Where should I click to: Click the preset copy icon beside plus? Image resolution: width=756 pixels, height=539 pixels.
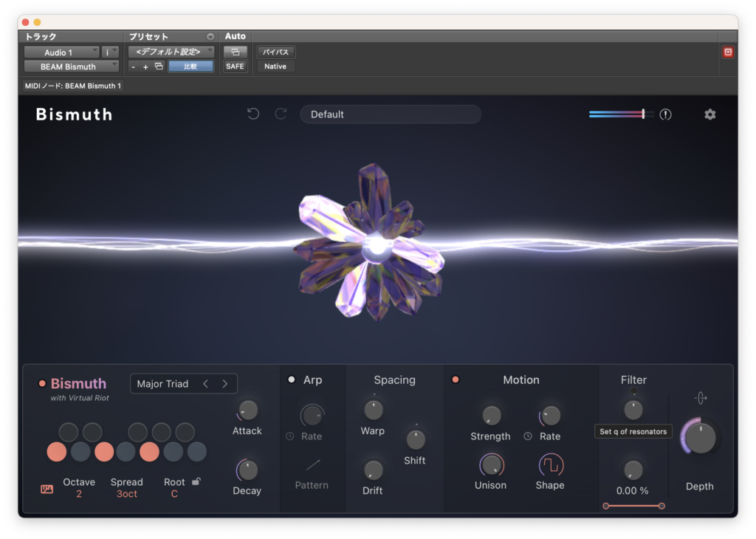pyautogui.click(x=159, y=66)
